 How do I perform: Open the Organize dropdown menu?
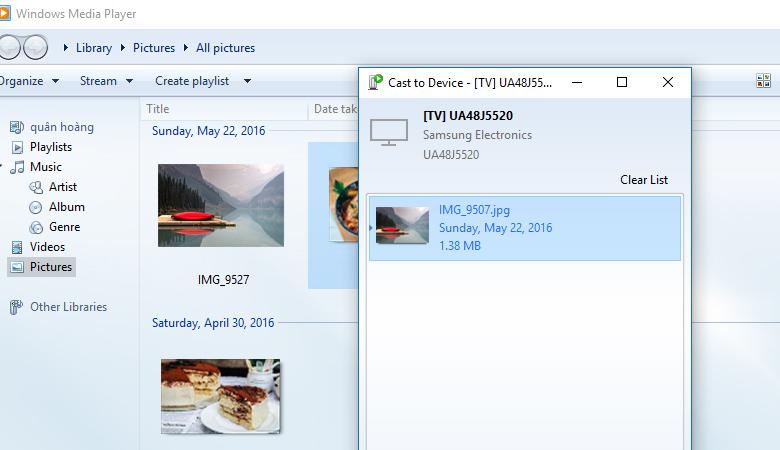pos(29,81)
